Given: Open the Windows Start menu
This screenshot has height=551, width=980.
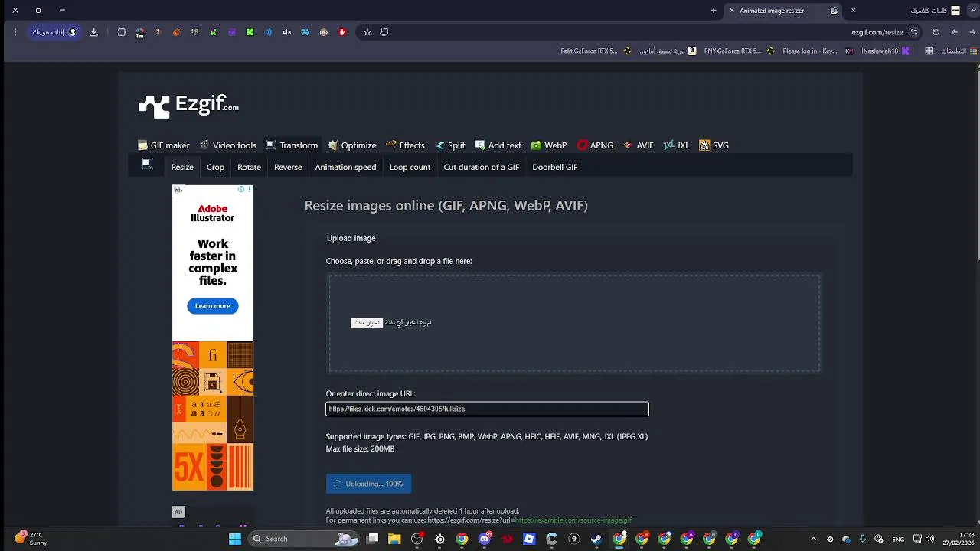Looking at the screenshot, I should coord(235,539).
